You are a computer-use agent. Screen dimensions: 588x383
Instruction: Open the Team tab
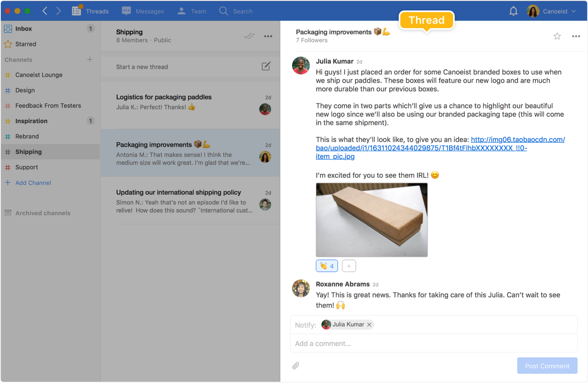click(192, 11)
